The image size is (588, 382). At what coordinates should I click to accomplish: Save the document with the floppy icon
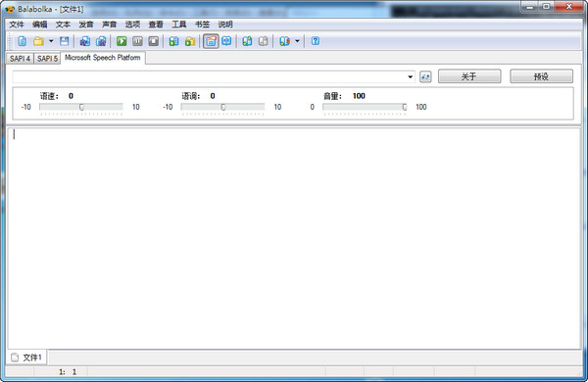pyautogui.click(x=65, y=41)
